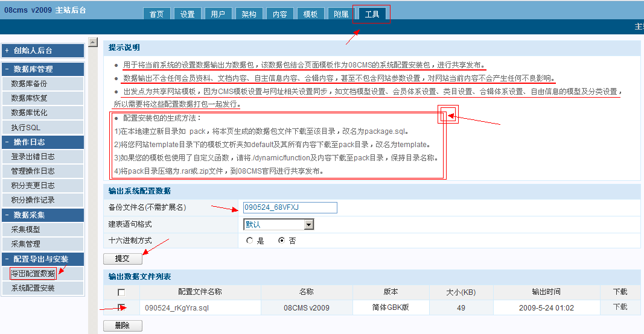Expand the 创始人后台 section
Viewport: 644px width, 334px height.
(x=43, y=51)
